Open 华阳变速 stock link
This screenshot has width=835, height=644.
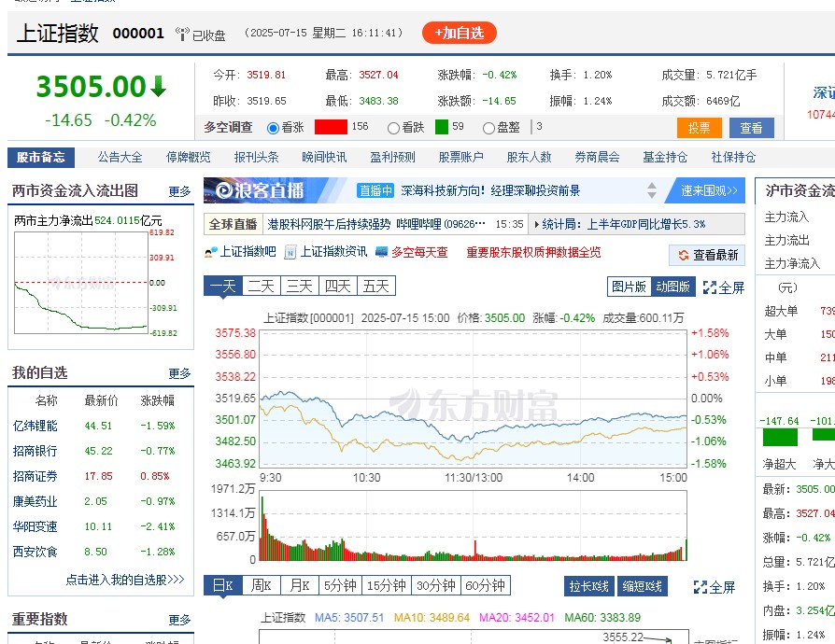[35, 527]
